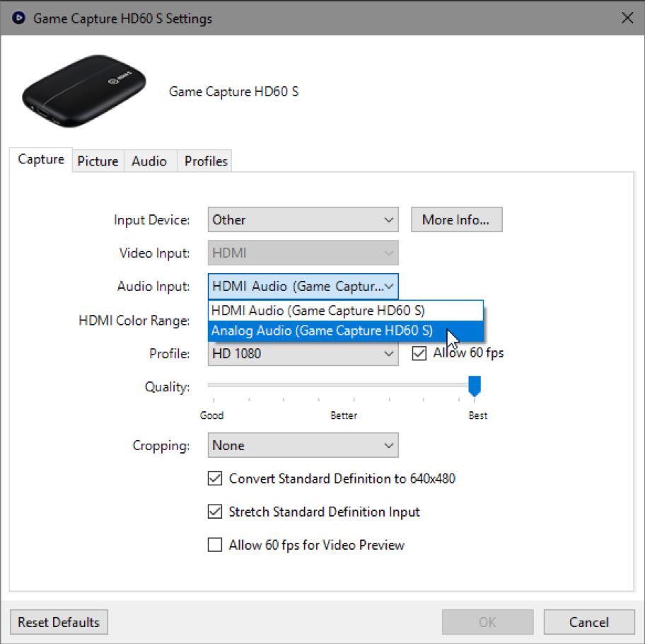Select Analog Audio option in list
Screen dimensions: 645x644
tap(322, 331)
